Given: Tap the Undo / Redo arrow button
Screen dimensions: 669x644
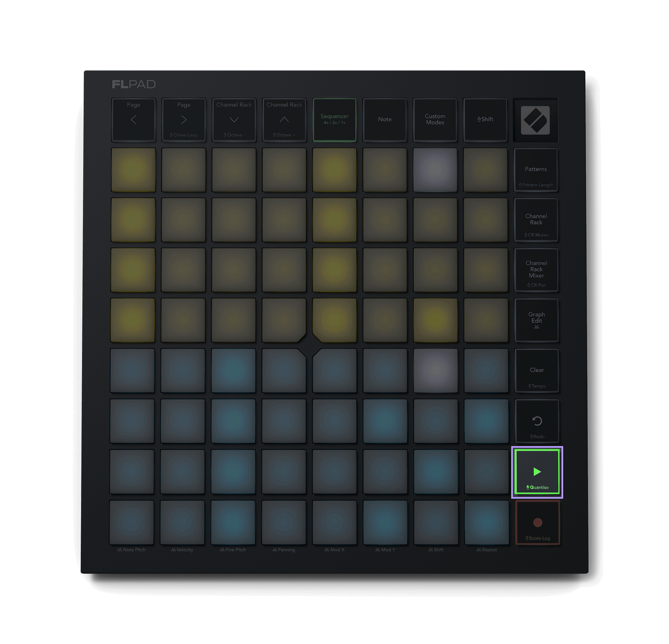Looking at the screenshot, I should click(537, 421).
